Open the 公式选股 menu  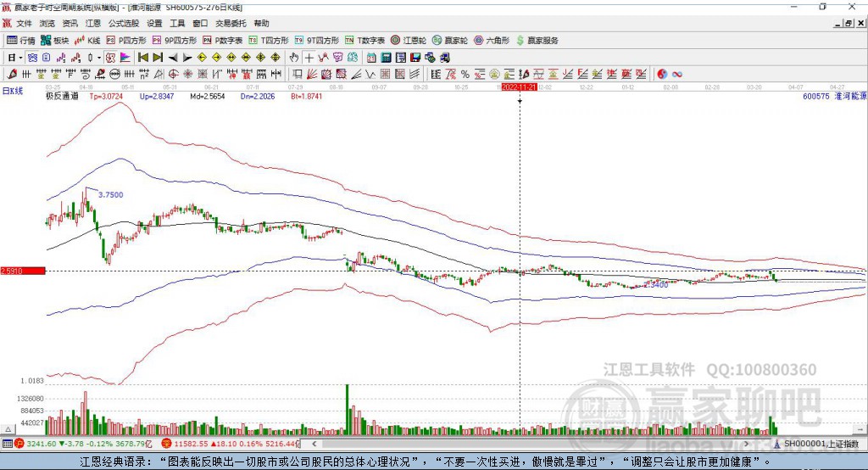(x=124, y=23)
